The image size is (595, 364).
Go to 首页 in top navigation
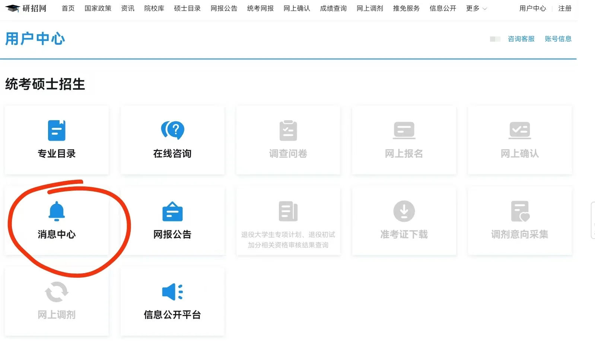point(68,8)
